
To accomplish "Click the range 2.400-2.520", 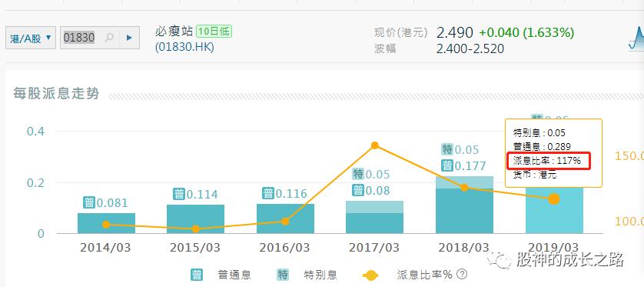I will pos(470,49).
